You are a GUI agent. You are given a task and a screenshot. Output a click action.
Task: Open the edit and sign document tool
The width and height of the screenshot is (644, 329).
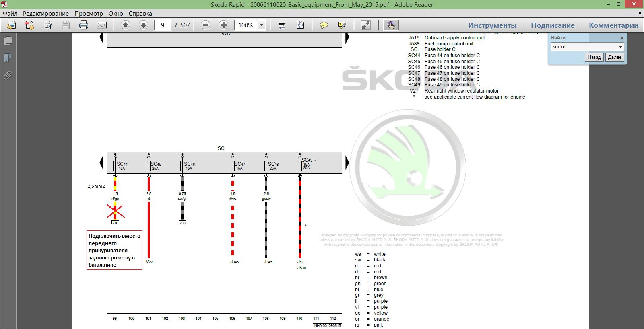(48, 25)
